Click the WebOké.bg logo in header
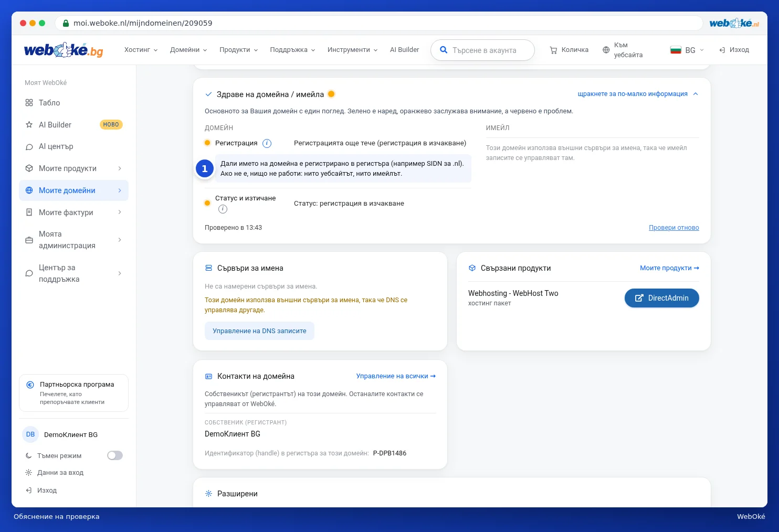 tap(64, 50)
